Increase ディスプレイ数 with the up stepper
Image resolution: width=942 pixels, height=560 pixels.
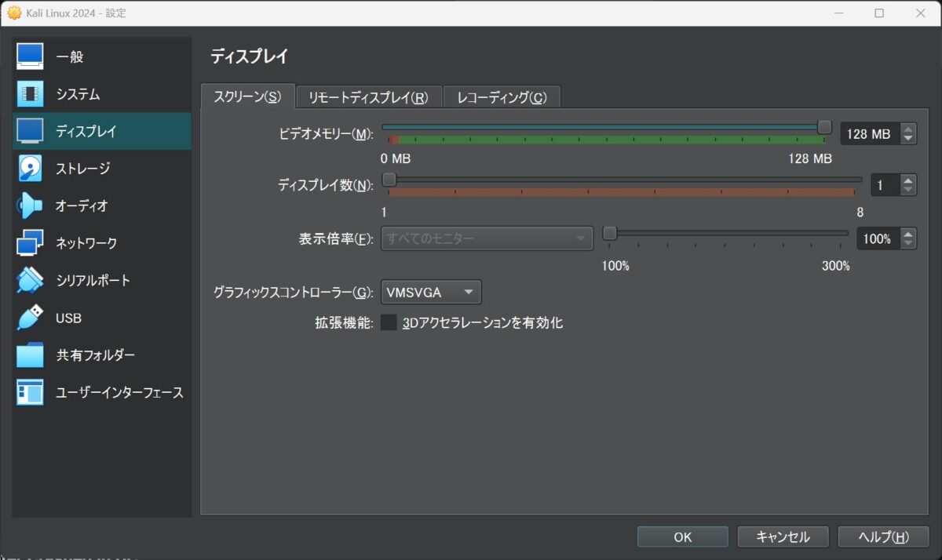tap(908, 180)
